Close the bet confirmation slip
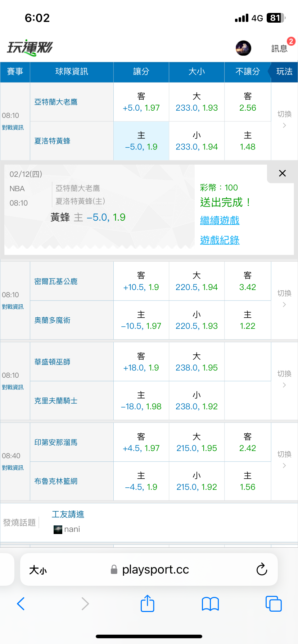The height and width of the screenshot is (644, 298). click(x=283, y=173)
